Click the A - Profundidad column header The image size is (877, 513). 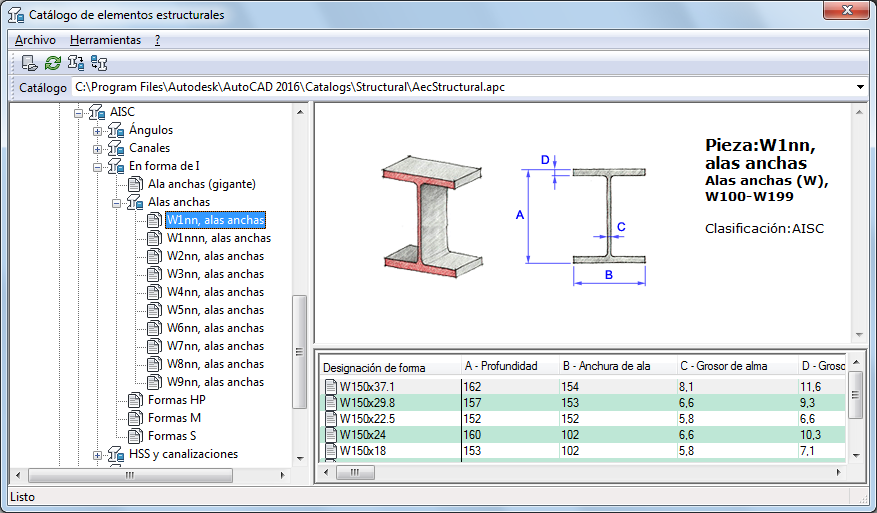tap(510, 366)
